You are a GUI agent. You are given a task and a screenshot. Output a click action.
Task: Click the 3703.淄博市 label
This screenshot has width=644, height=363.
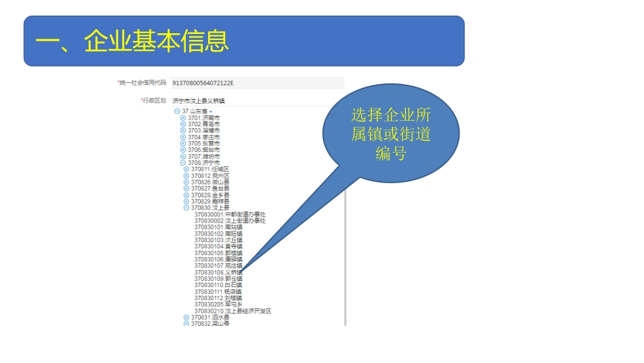pyautogui.click(x=204, y=131)
